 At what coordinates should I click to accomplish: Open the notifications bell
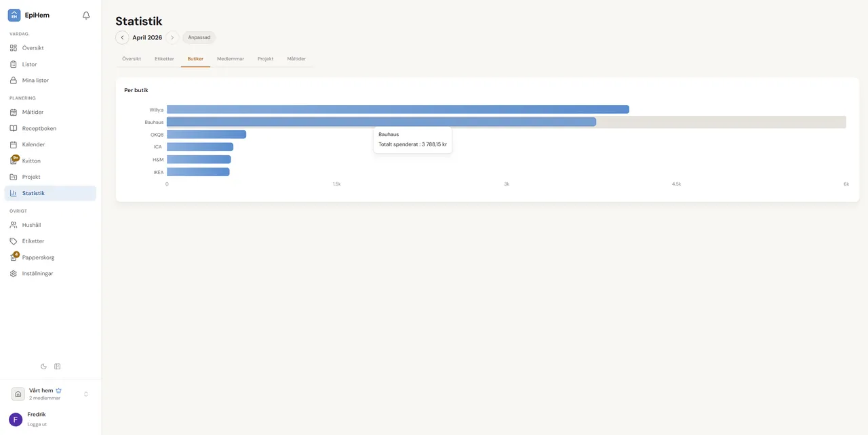tap(86, 15)
